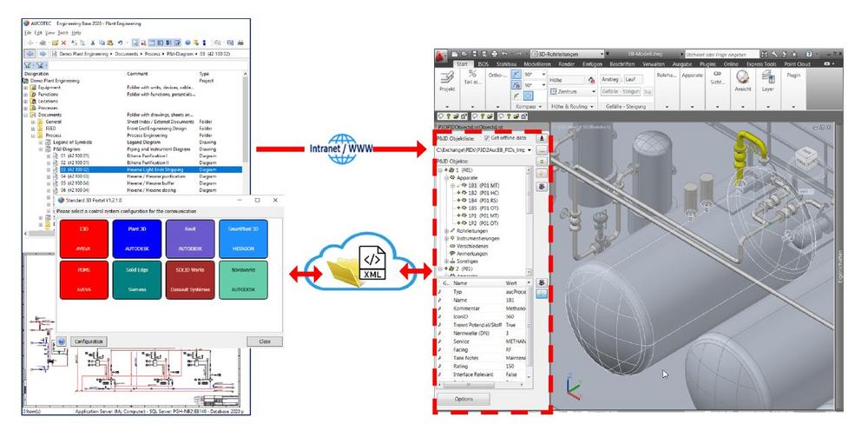Open the P&ID object list path dropdown
The image size is (868, 424).
[530, 149]
